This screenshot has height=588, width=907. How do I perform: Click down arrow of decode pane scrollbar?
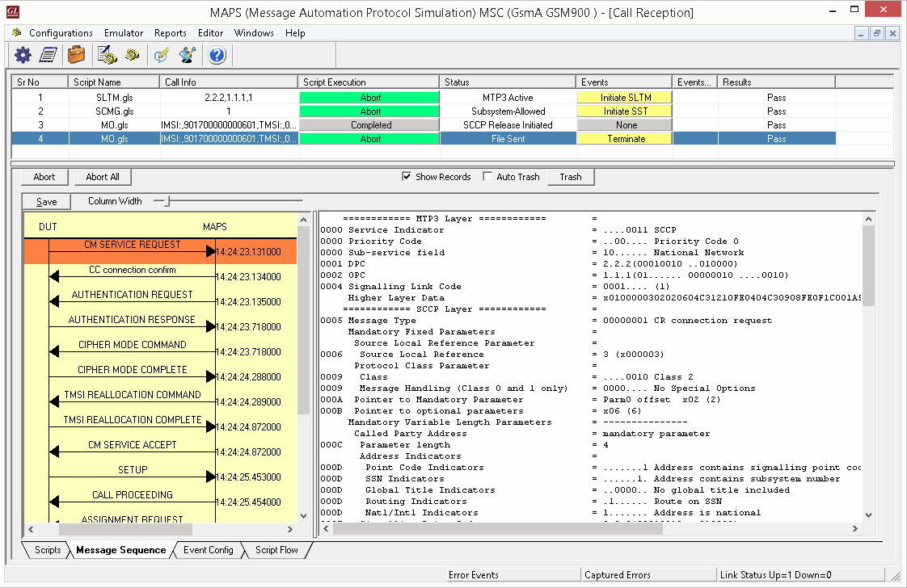click(x=867, y=515)
